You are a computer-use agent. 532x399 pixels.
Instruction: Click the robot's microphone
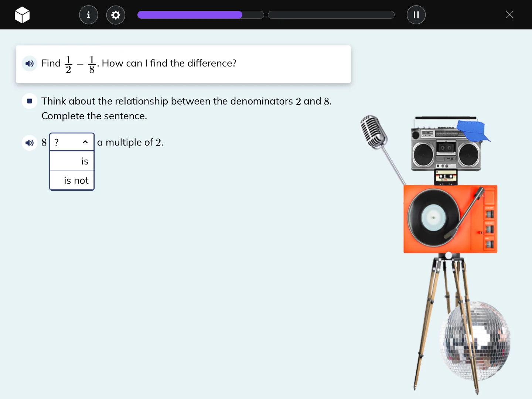[373, 132]
